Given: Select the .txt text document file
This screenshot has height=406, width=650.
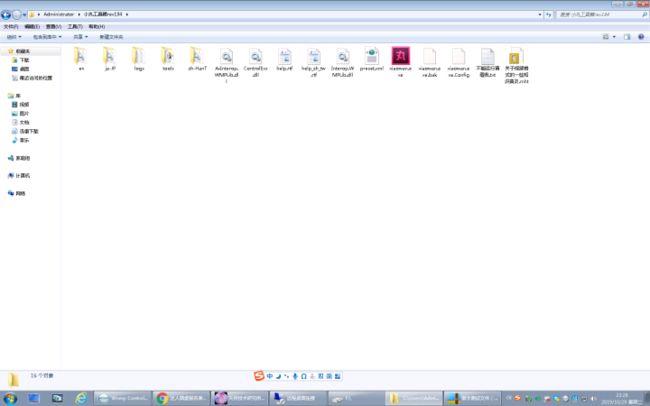Looking at the screenshot, I should point(488,63).
